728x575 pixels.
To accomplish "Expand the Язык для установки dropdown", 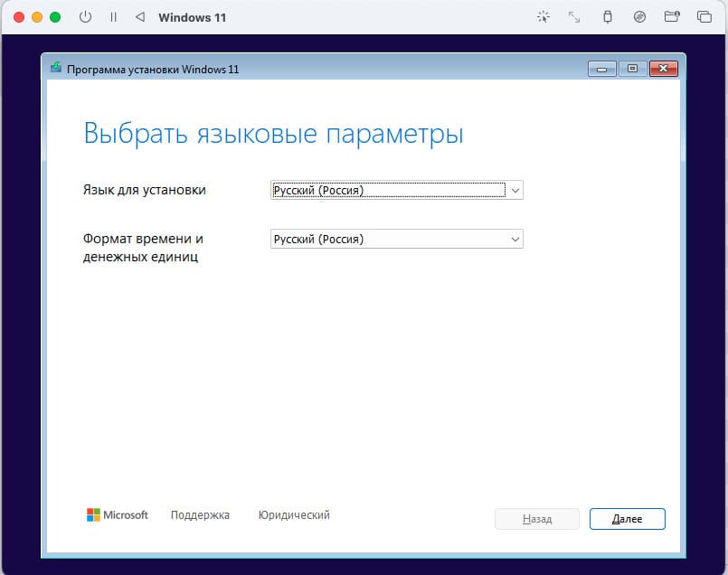I will (515, 190).
